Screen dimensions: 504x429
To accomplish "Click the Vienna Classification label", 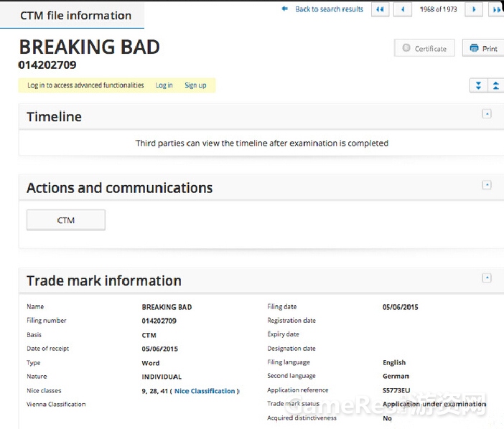I will pyautogui.click(x=56, y=405).
